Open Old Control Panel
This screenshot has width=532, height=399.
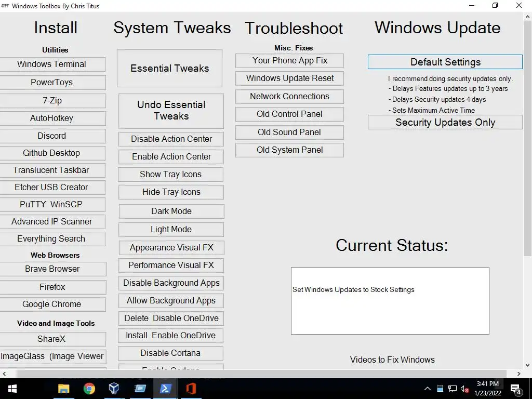click(x=289, y=114)
